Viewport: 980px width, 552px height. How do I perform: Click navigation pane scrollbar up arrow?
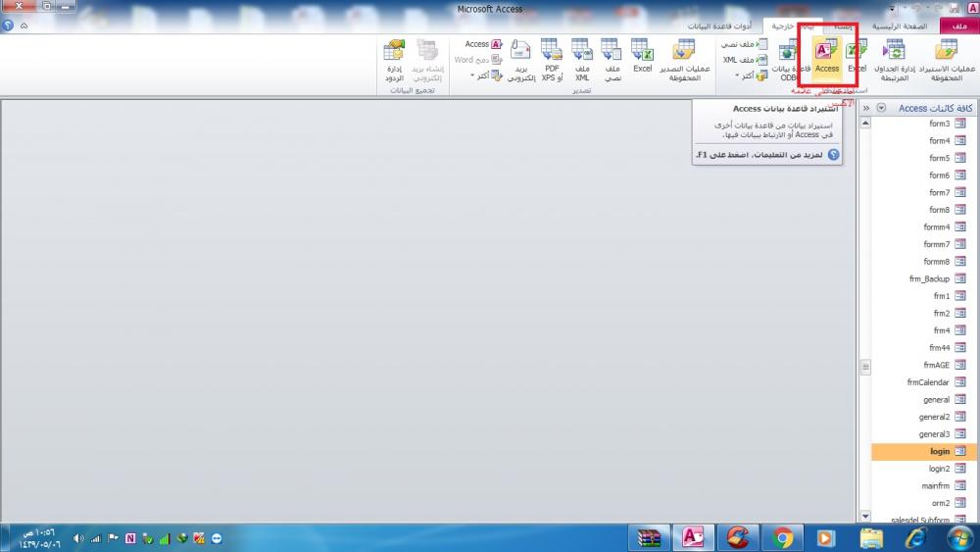pyautogui.click(x=865, y=124)
